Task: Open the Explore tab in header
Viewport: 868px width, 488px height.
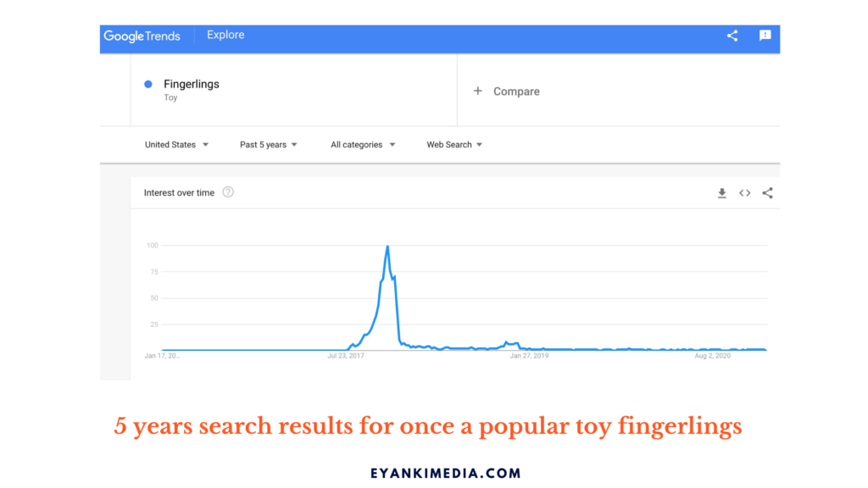Action: click(x=225, y=35)
